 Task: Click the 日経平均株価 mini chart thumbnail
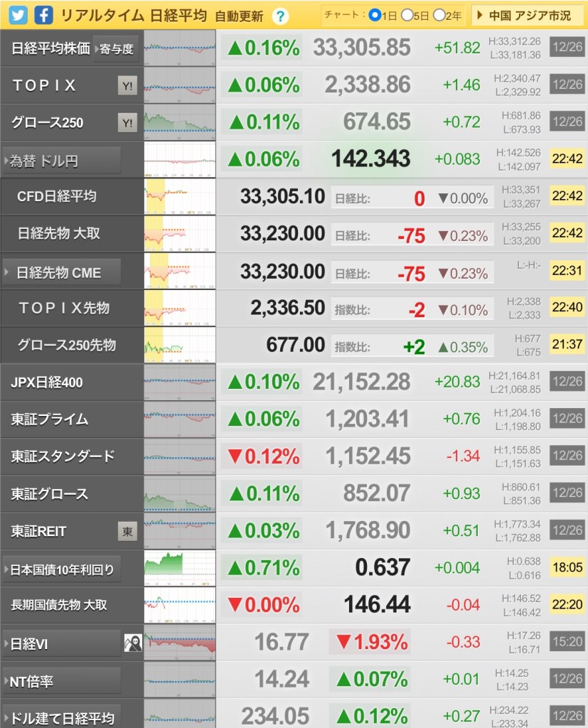[179, 48]
